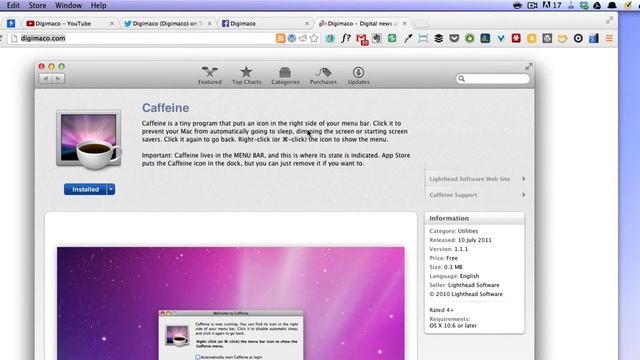Click the RSS feed icon in address bar
Viewport: 640px width, 360px height.
click(x=280, y=38)
